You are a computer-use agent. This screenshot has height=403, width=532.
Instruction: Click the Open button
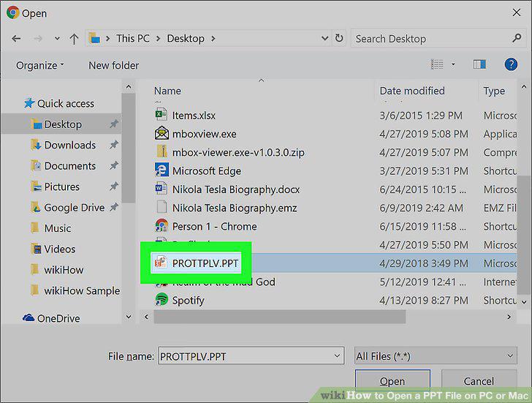point(392,381)
